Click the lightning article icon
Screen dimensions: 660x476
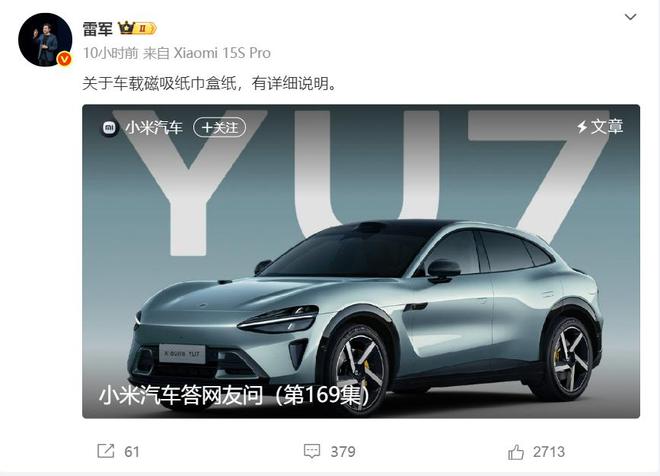pos(582,127)
